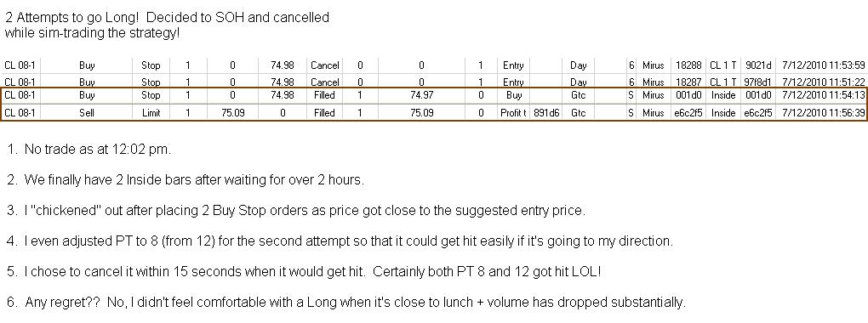Click the e6c2f5 token cell after Mirus
This screenshot has width=868, height=323.
click(x=684, y=113)
